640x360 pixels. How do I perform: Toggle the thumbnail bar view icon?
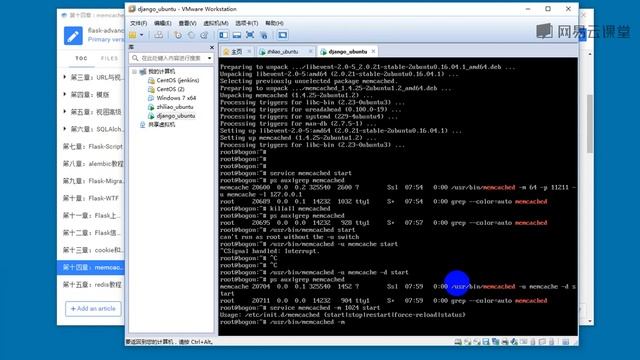pyautogui.click(x=237, y=35)
